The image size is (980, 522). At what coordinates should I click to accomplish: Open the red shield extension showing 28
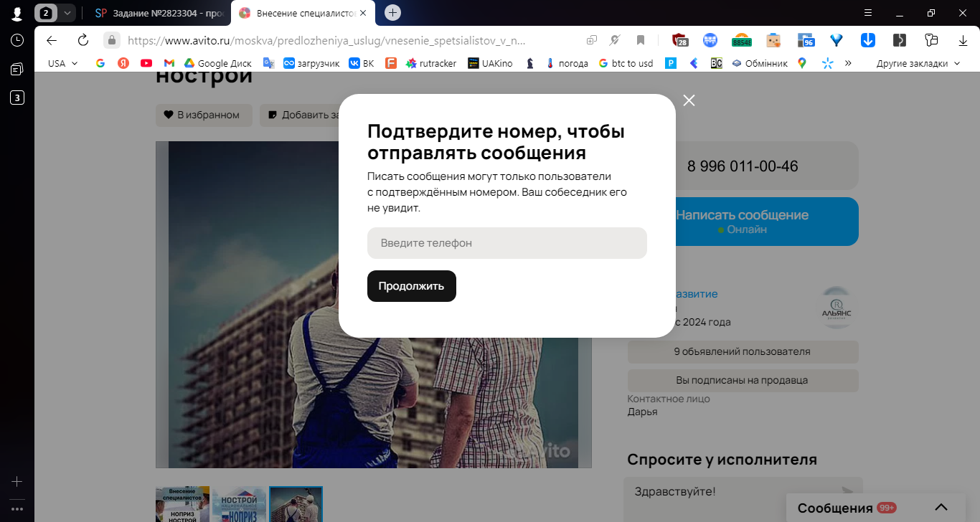(x=680, y=40)
